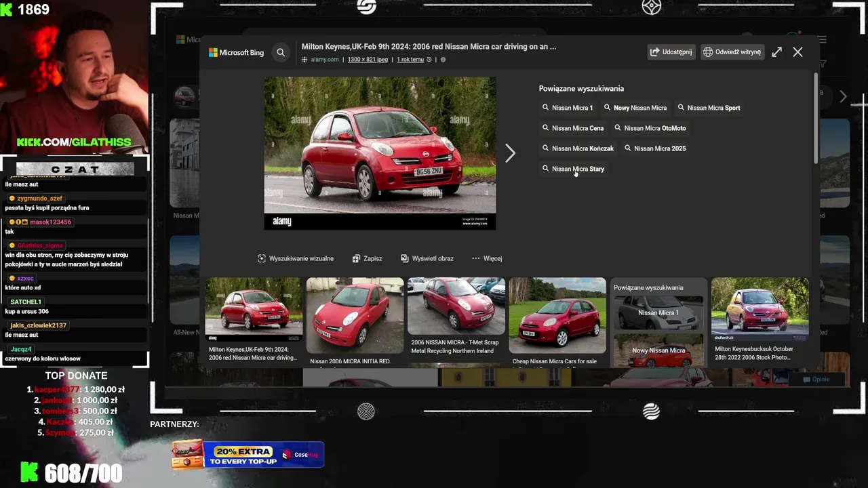
Task: Click chat username masok123456
Action: pyautogui.click(x=50, y=222)
